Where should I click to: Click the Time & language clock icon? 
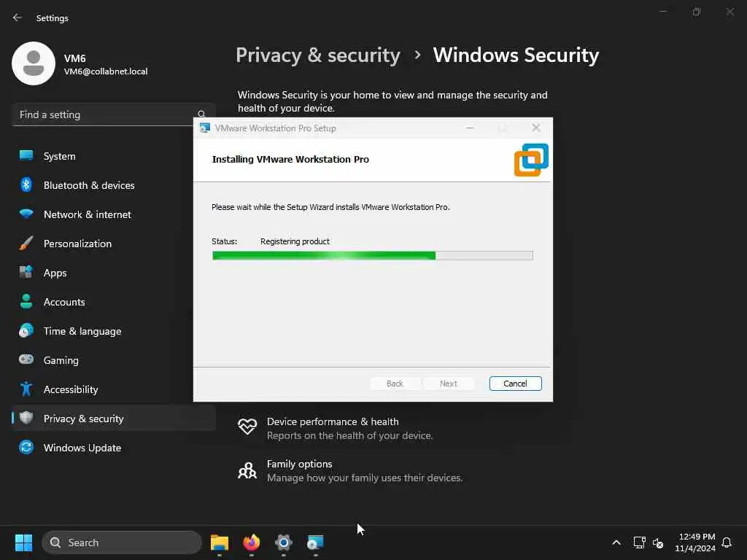(x=26, y=331)
